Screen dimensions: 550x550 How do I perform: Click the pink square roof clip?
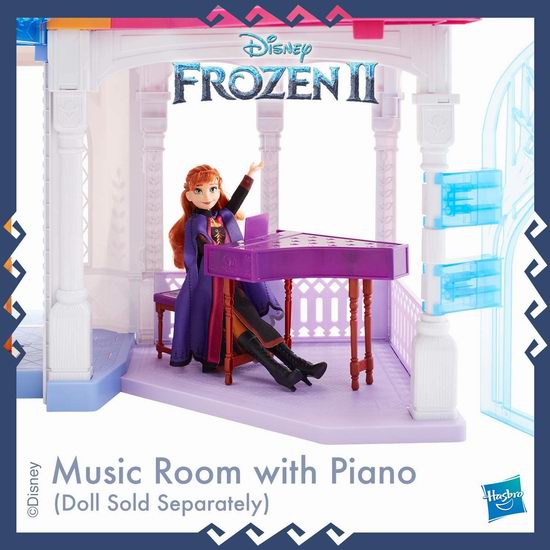367,29
